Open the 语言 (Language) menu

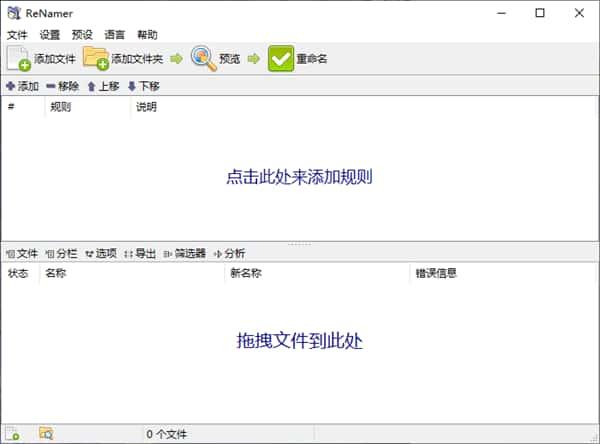point(115,34)
